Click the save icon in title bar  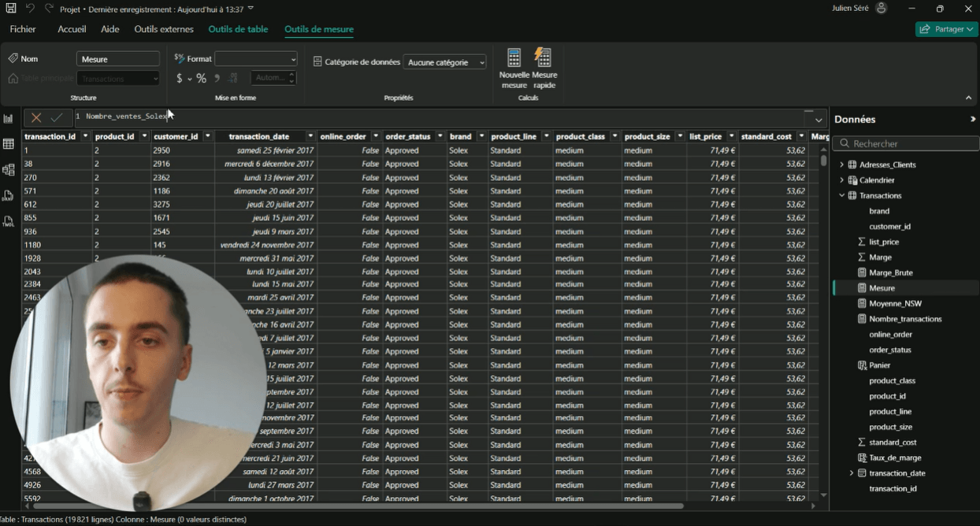click(x=11, y=9)
